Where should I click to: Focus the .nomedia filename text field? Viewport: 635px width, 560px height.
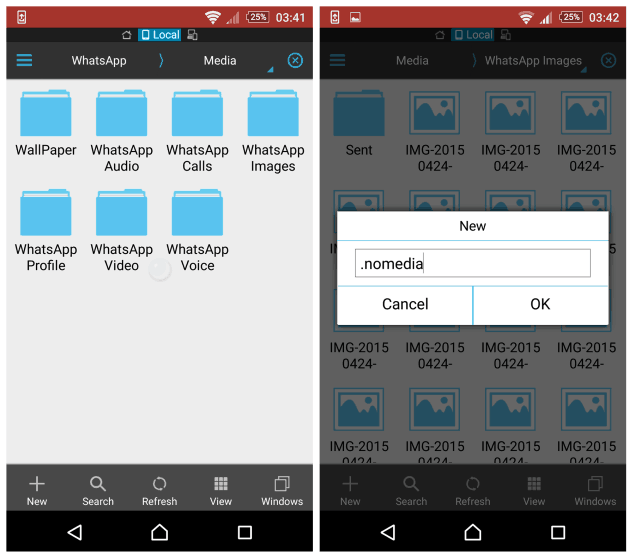[473, 264]
